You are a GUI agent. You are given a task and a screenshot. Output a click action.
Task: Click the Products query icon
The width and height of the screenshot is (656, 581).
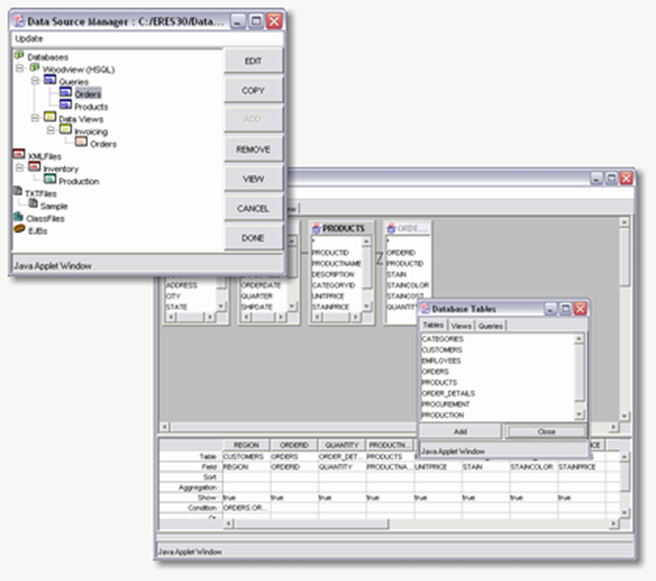pyautogui.click(x=65, y=105)
